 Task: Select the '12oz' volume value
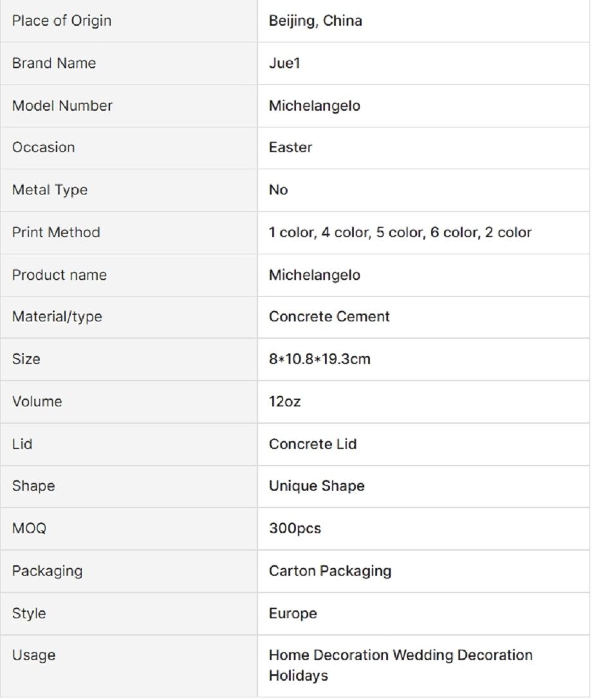coord(284,402)
